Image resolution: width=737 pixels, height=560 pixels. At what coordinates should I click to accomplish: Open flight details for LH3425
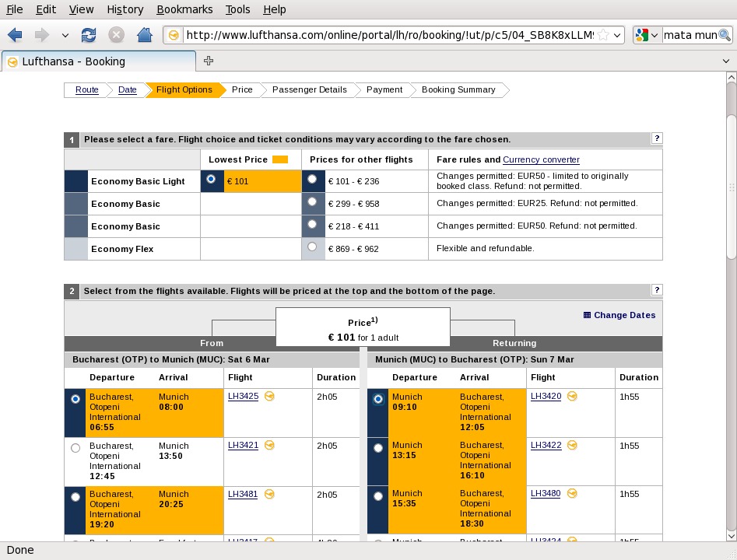pos(243,396)
